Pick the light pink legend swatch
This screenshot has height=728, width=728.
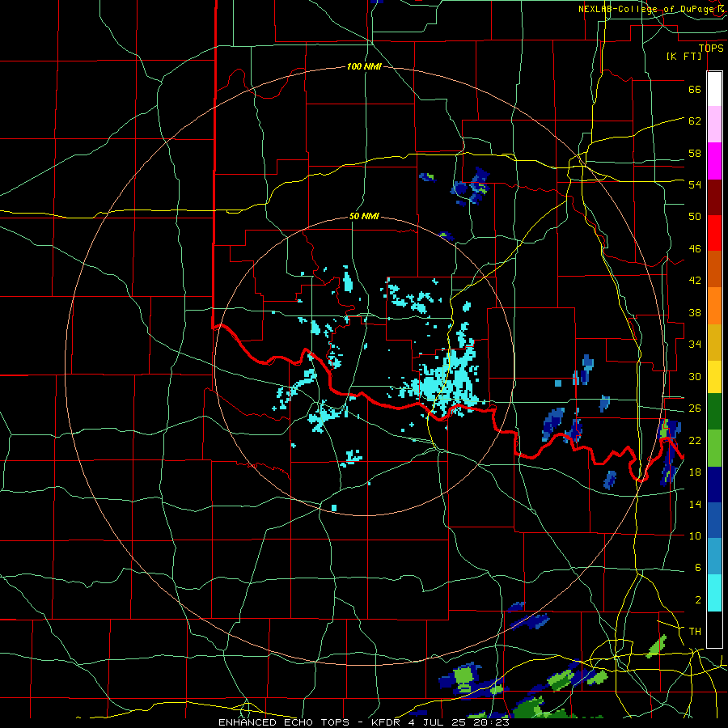tap(714, 125)
